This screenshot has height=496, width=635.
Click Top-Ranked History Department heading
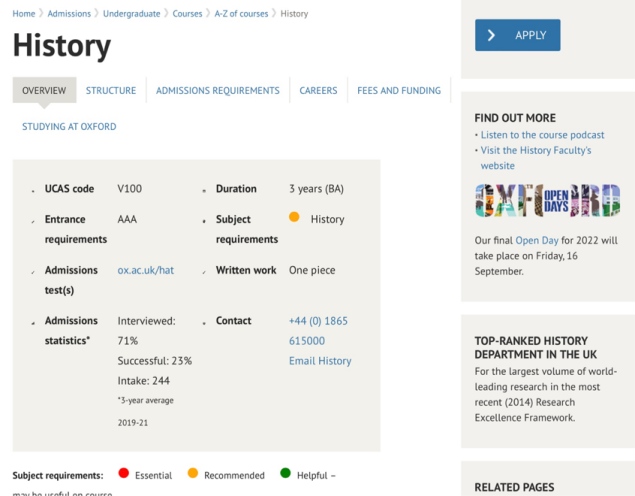coord(535,347)
